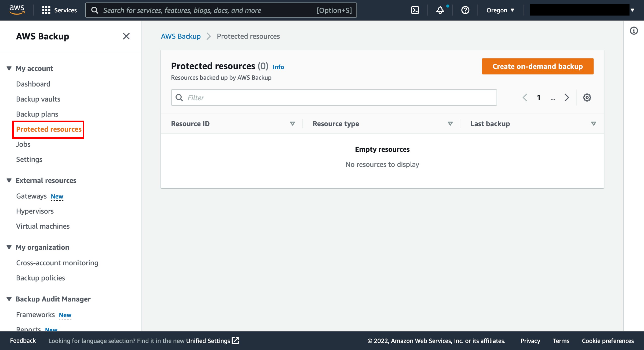
Task: Open Backup plans in the sidebar
Action: [37, 114]
